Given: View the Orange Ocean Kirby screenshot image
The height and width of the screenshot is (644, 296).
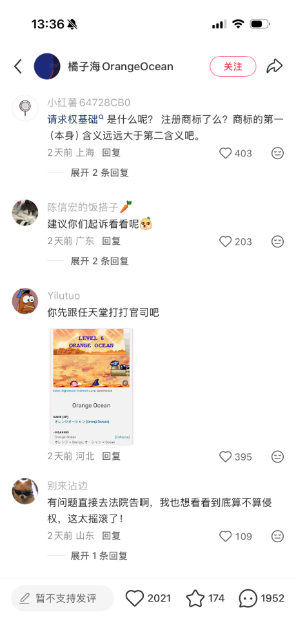Looking at the screenshot, I should coord(92,386).
